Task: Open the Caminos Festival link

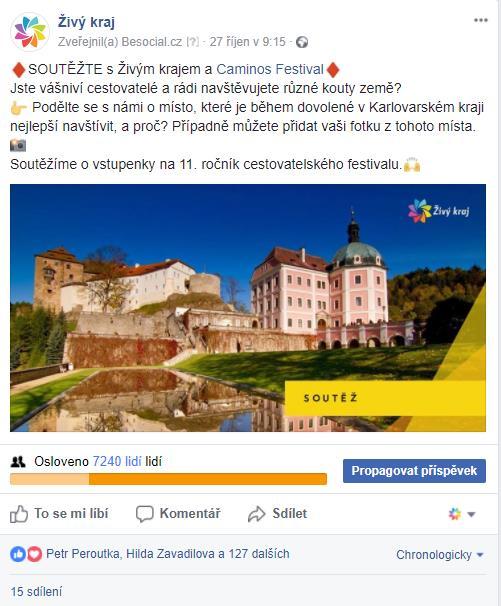Action: pos(270,69)
